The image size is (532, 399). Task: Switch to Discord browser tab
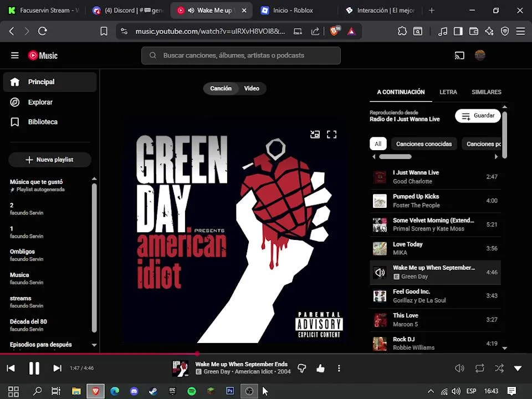[128, 11]
